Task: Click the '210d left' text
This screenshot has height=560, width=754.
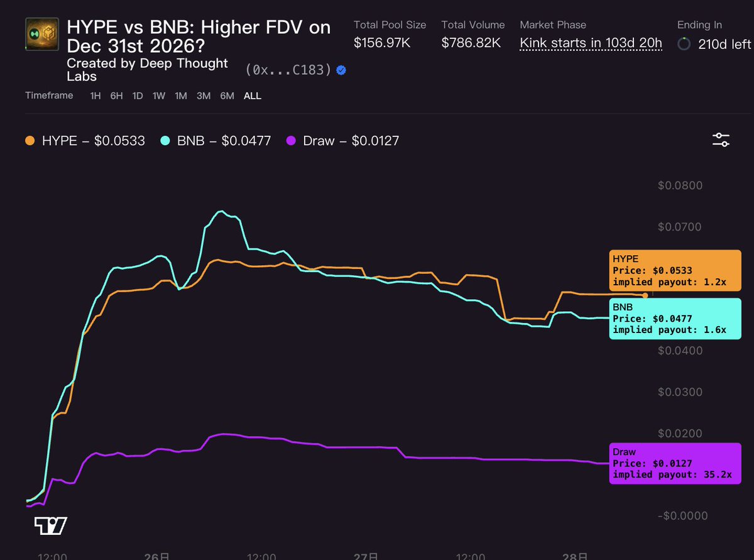Action: point(724,44)
